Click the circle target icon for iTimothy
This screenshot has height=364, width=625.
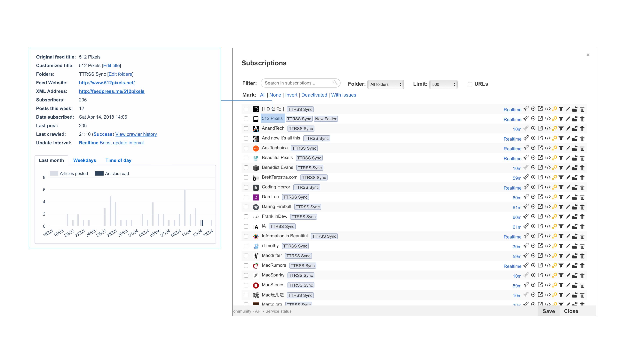point(533,246)
